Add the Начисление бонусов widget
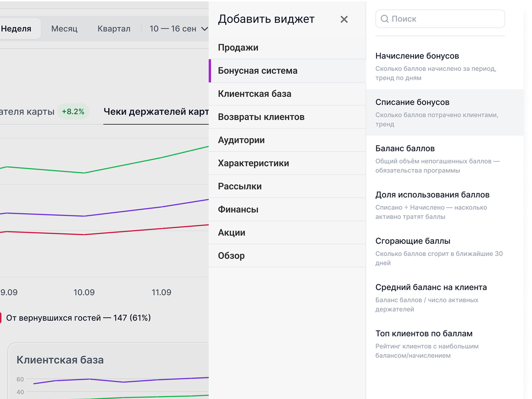The height and width of the screenshot is (399, 532). coord(445,66)
